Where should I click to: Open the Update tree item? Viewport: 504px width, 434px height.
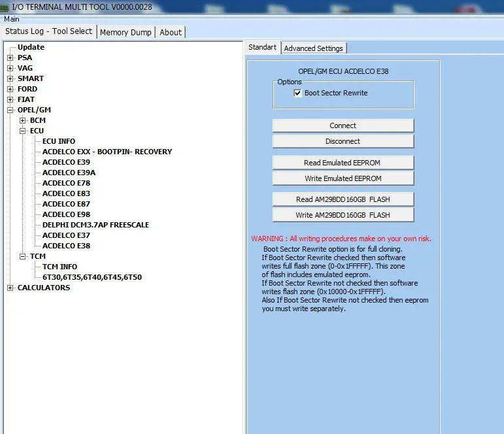click(x=31, y=47)
